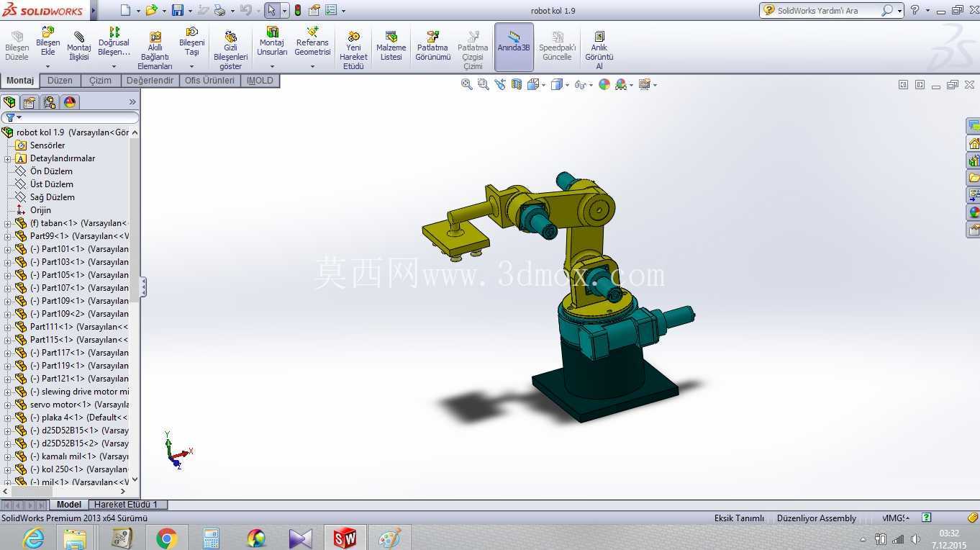Open the ConfigurationManager tab icon
This screenshot has height=550, width=980.
[x=49, y=102]
